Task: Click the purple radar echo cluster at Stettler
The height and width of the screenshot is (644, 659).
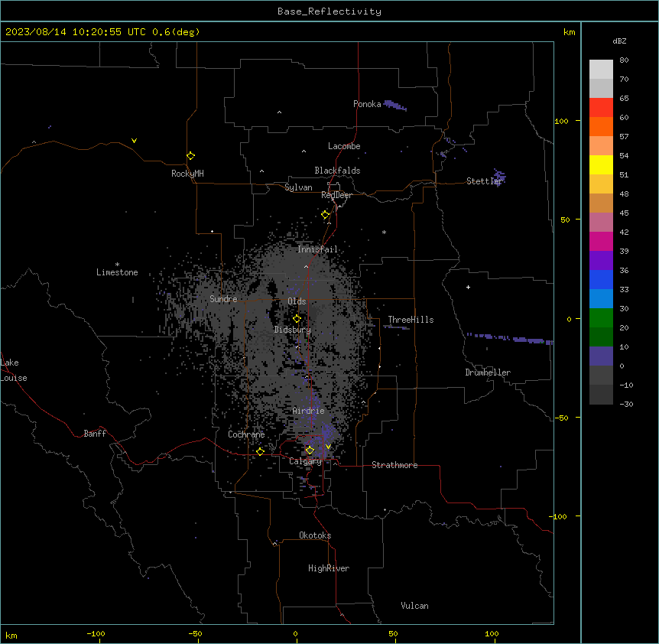Action: point(500,177)
